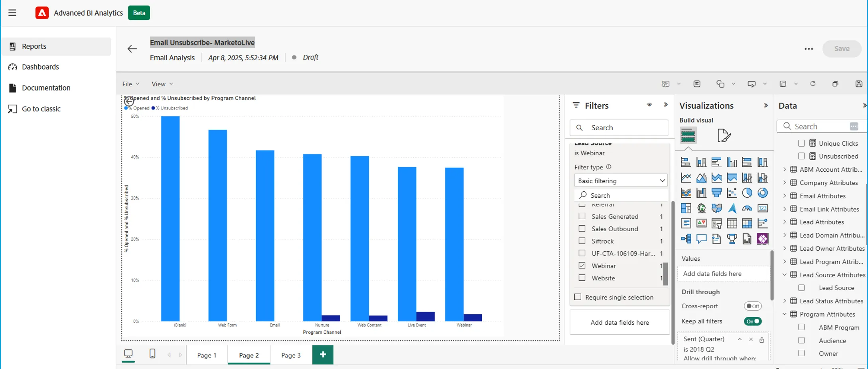Open the more options ellipsis menu

(809, 49)
